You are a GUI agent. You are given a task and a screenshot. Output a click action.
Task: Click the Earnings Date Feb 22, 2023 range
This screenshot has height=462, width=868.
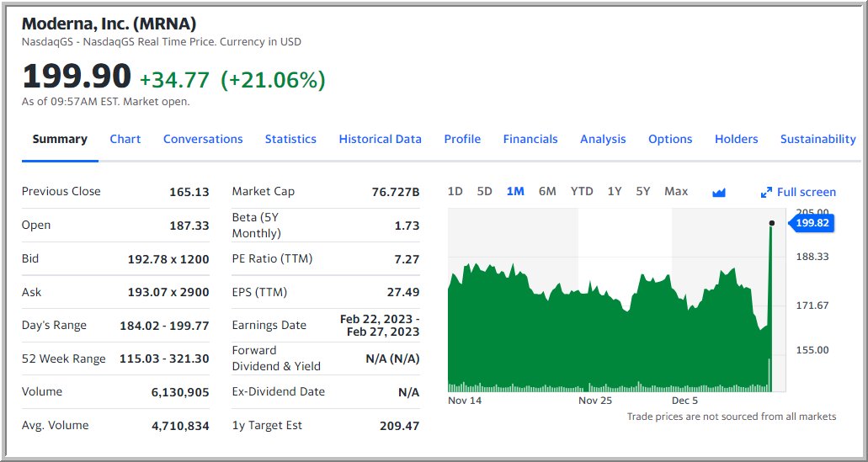tap(380, 326)
